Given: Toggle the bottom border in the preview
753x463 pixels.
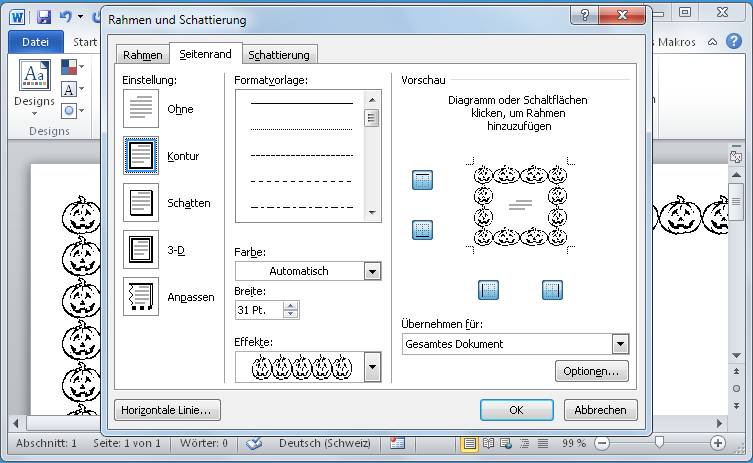Looking at the screenshot, I should pos(422,230).
